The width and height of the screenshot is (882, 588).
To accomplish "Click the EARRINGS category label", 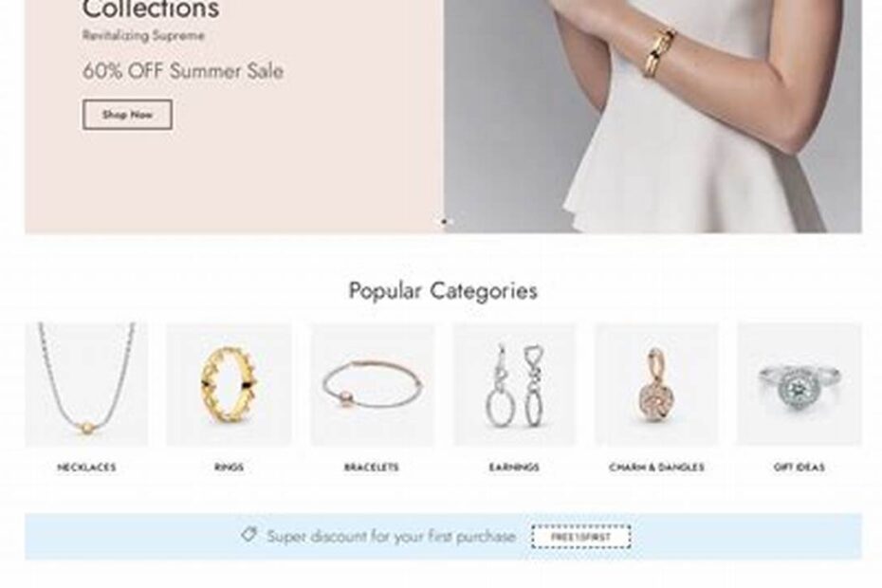I will [514, 467].
